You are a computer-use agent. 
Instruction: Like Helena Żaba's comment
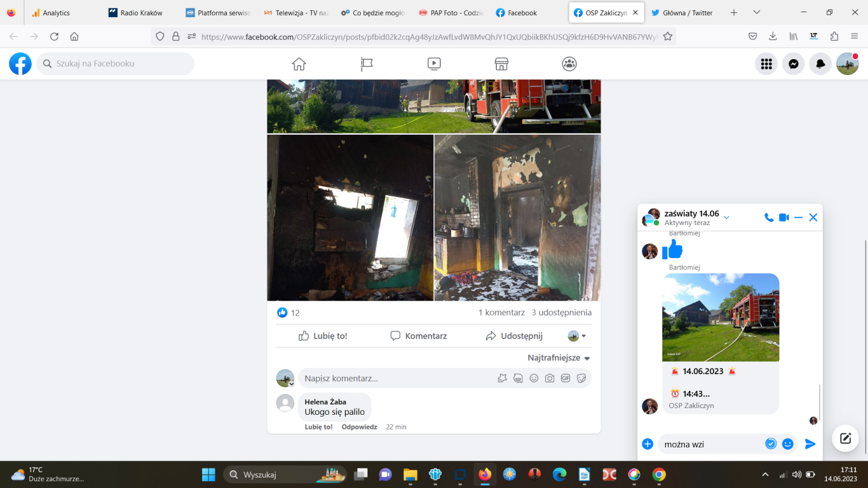(x=319, y=427)
